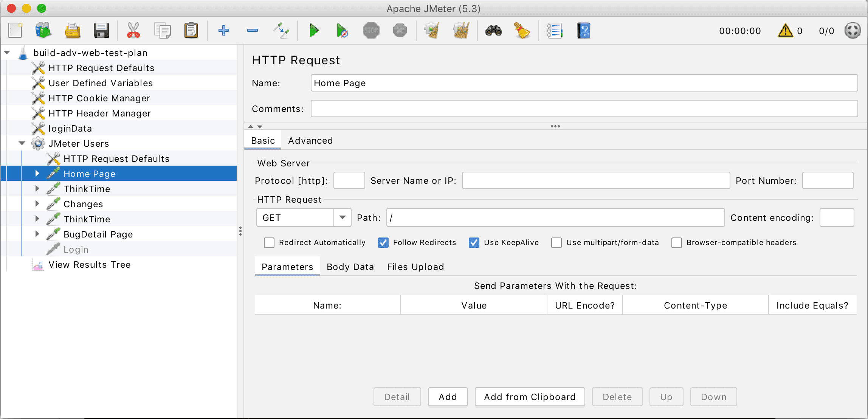Enable the Redirect Automatically checkbox
Screen dimensions: 868x419
(269, 242)
